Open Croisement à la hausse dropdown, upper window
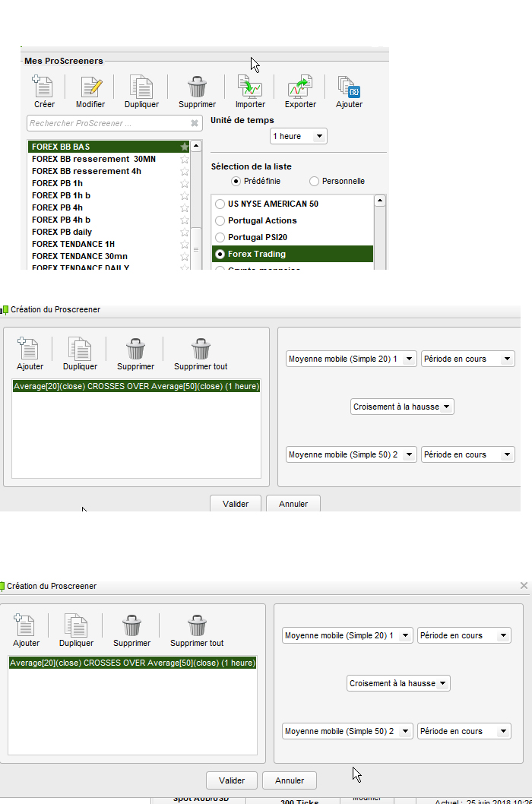This screenshot has width=532, height=804. 402,407
